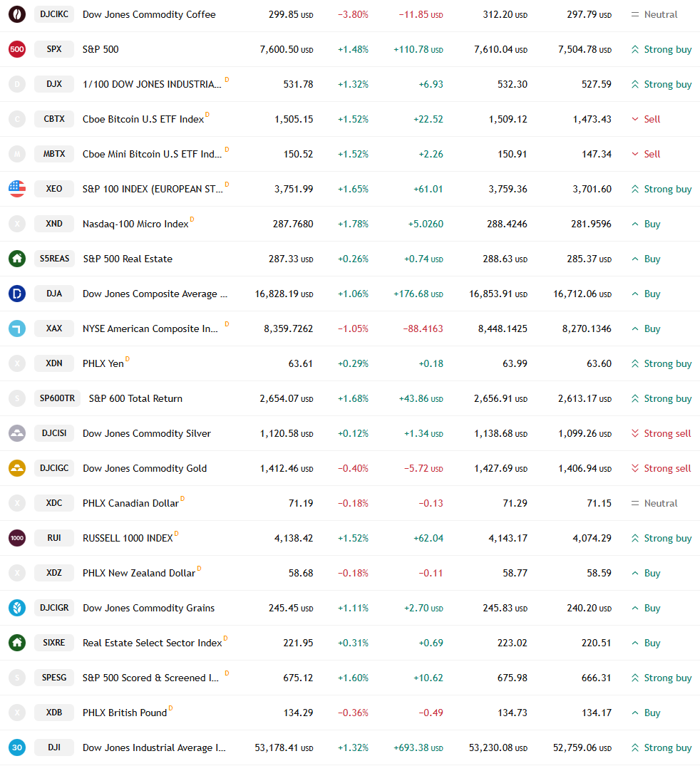Click the grey placeholder icon for XDZ
This screenshot has width=700, height=766.
coord(17,573)
